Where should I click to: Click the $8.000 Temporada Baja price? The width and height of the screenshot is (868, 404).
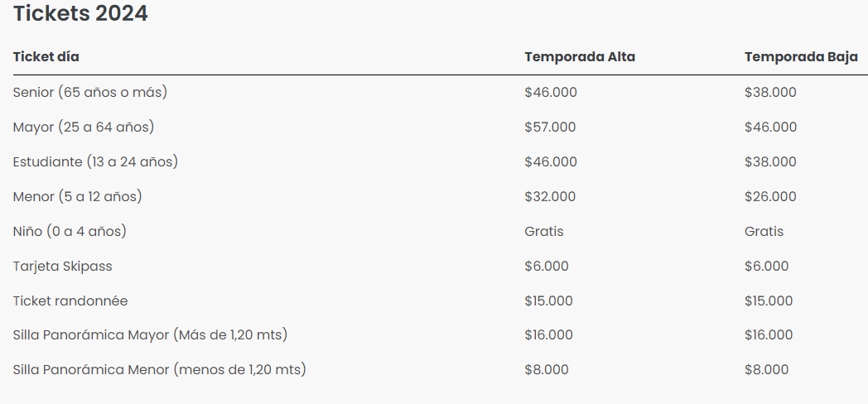pos(766,370)
